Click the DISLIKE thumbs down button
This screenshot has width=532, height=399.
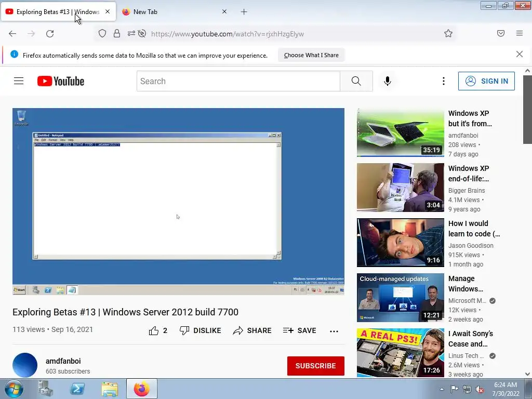click(x=200, y=330)
